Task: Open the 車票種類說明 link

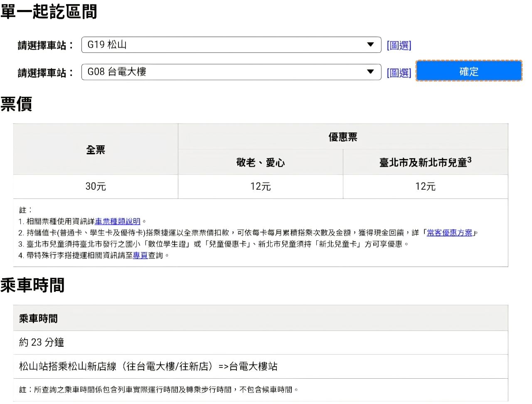Action: tap(118, 221)
